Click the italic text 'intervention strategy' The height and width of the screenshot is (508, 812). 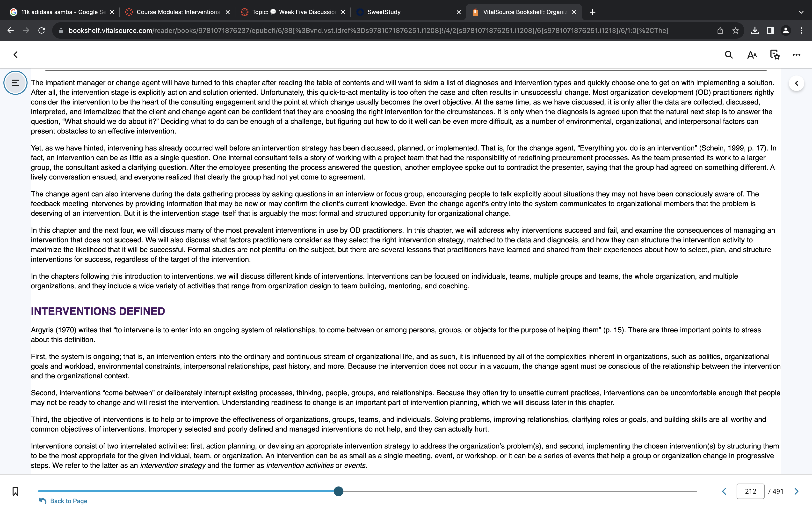tap(173, 465)
